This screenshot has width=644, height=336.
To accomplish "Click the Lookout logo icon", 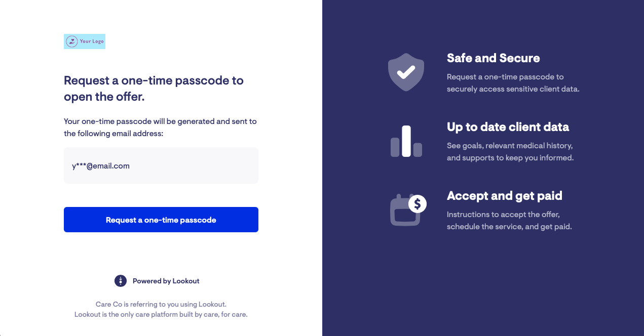I will click(121, 281).
